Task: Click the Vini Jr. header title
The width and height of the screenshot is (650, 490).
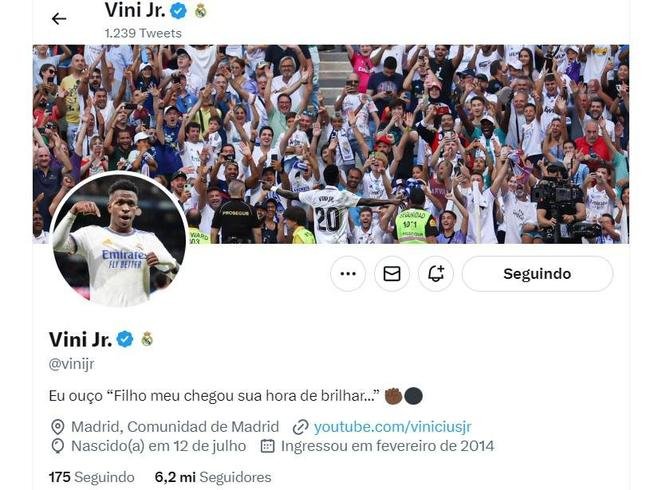Action: click(x=135, y=10)
